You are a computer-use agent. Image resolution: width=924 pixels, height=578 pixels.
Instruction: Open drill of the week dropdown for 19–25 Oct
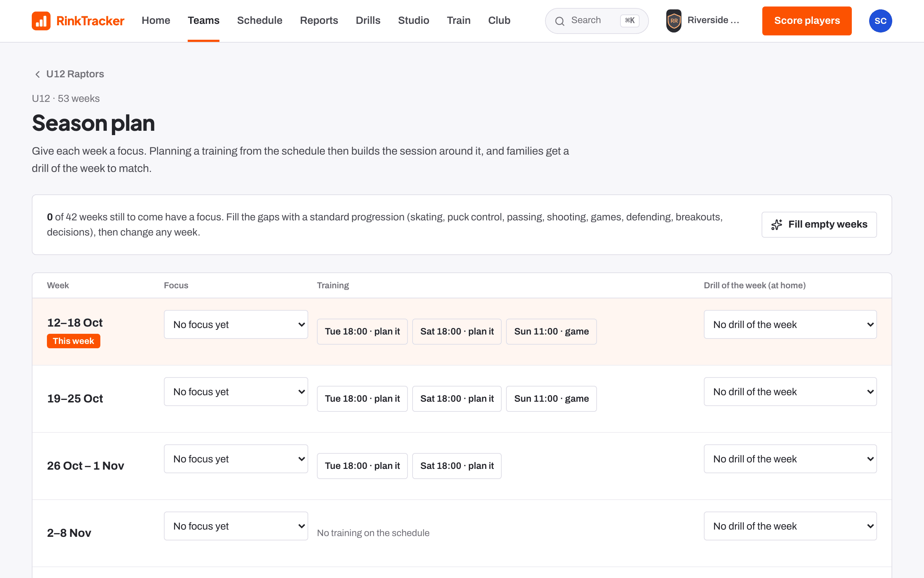(790, 392)
